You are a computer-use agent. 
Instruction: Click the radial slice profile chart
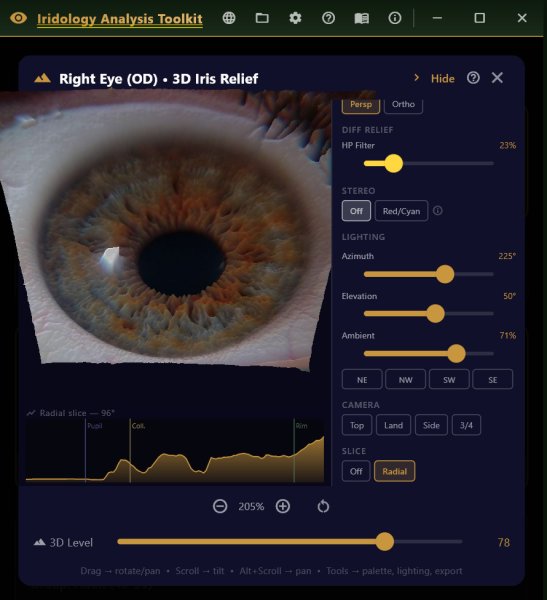(x=175, y=450)
